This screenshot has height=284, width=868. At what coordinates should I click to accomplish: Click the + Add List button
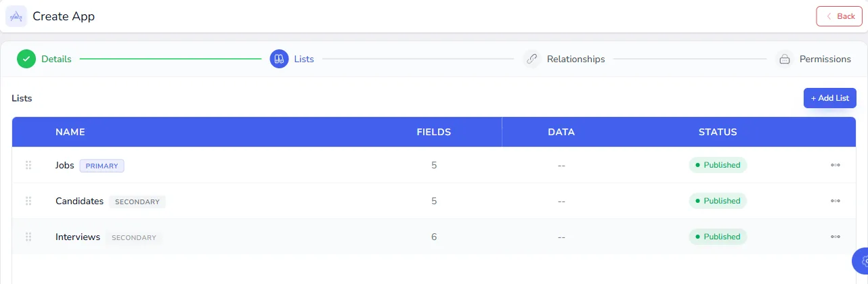(x=830, y=98)
